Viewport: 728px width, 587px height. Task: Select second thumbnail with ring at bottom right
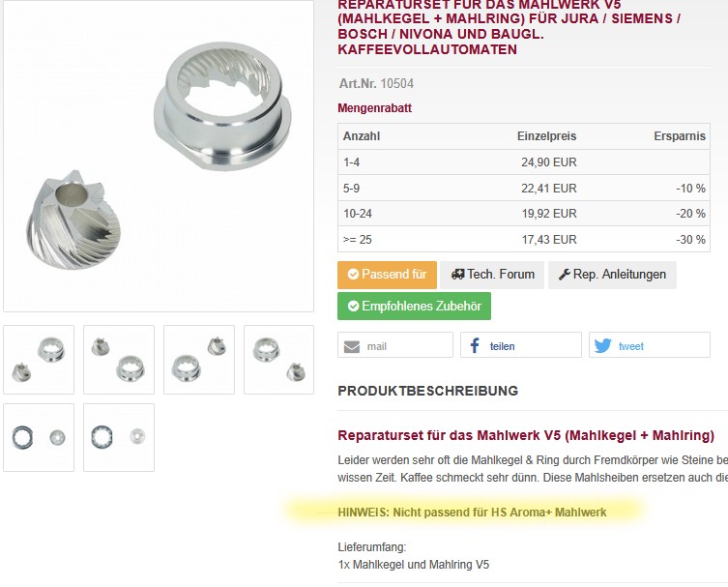pos(119,360)
